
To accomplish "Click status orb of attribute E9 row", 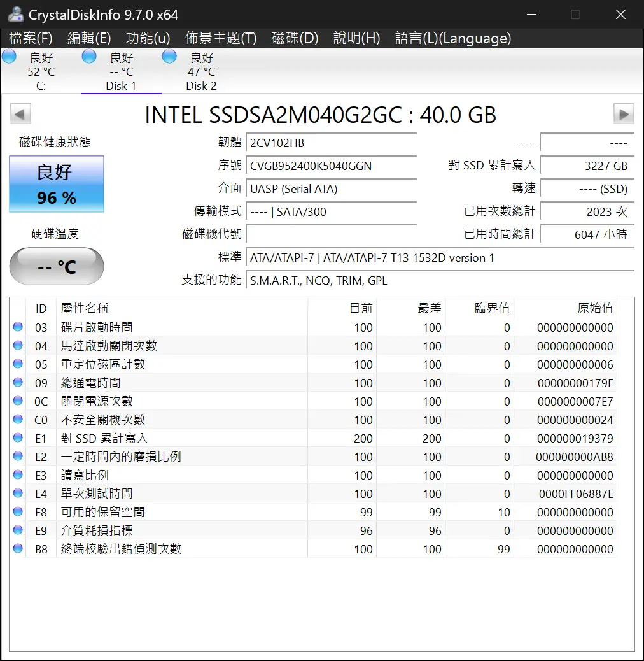I will click(x=18, y=530).
